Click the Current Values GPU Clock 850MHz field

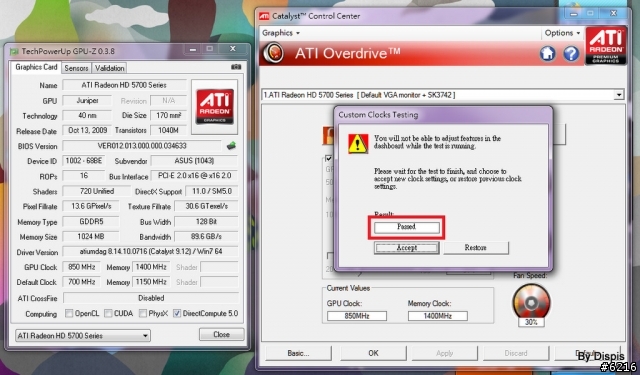pos(357,316)
